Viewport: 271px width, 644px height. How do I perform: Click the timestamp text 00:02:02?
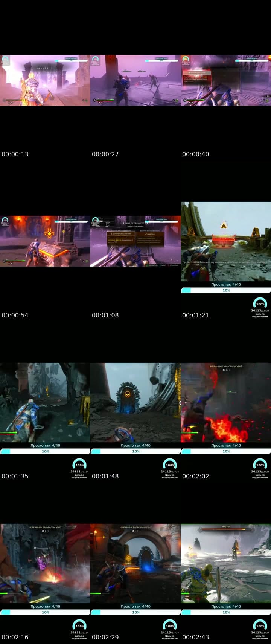click(196, 476)
